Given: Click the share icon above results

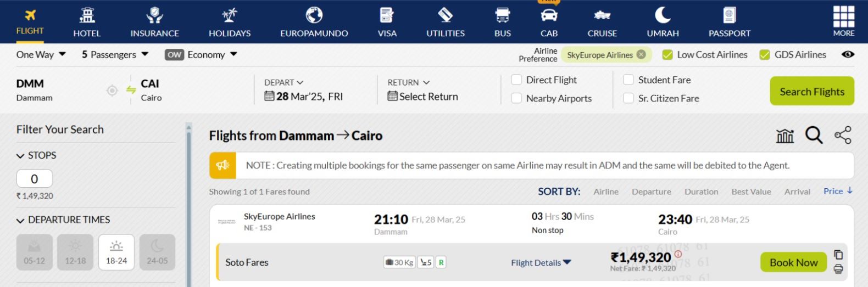Looking at the screenshot, I should tap(843, 135).
